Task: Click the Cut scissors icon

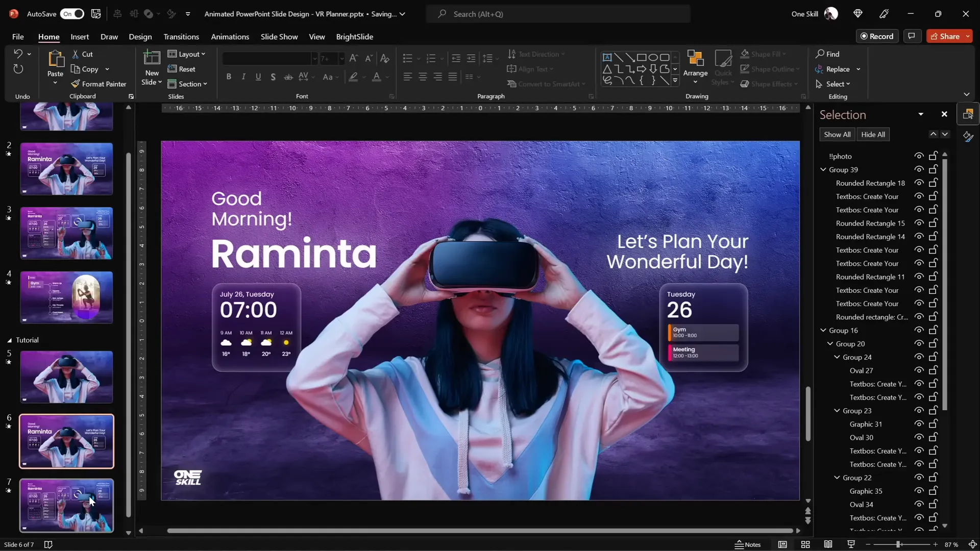Action: click(76, 54)
